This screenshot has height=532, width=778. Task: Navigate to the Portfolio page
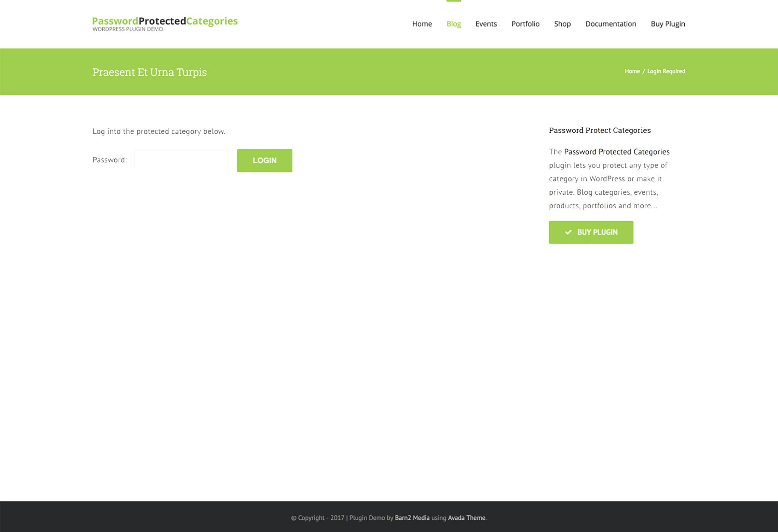(x=525, y=24)
